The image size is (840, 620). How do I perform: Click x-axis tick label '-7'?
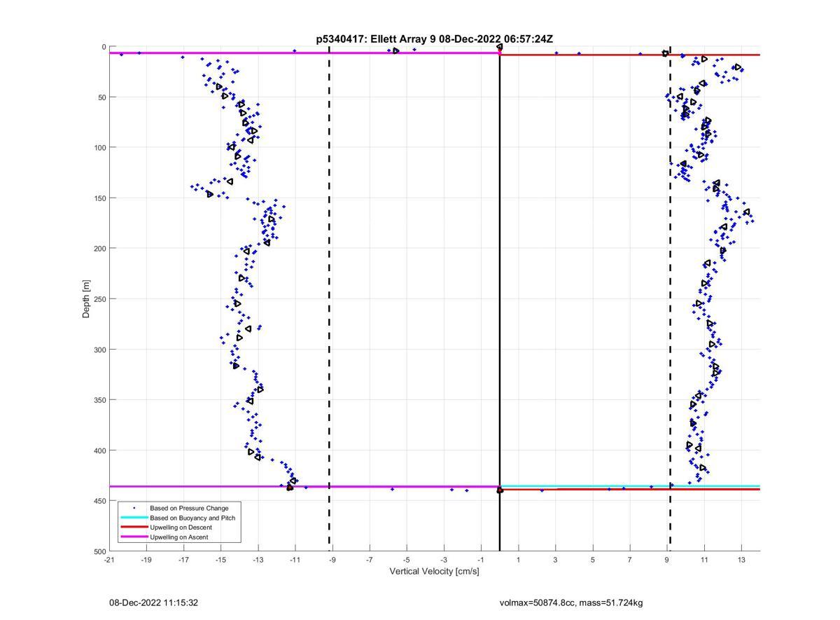click(x=370, y=560)
